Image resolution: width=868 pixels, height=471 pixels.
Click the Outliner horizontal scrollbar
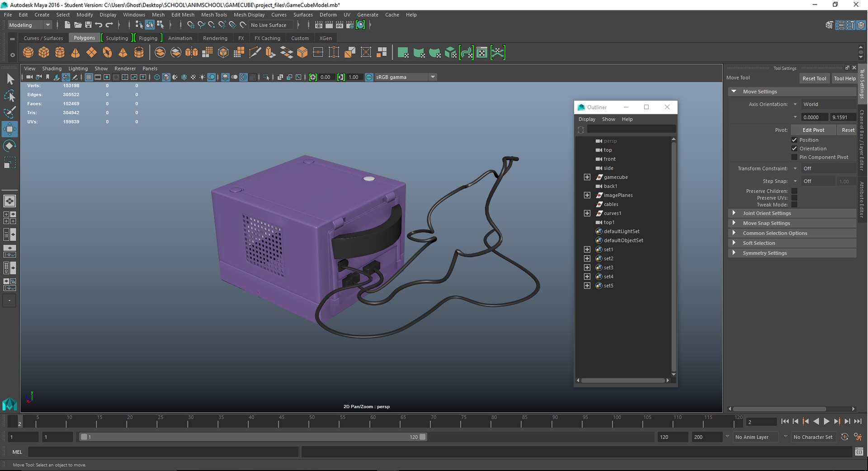(x=623, y=380)
